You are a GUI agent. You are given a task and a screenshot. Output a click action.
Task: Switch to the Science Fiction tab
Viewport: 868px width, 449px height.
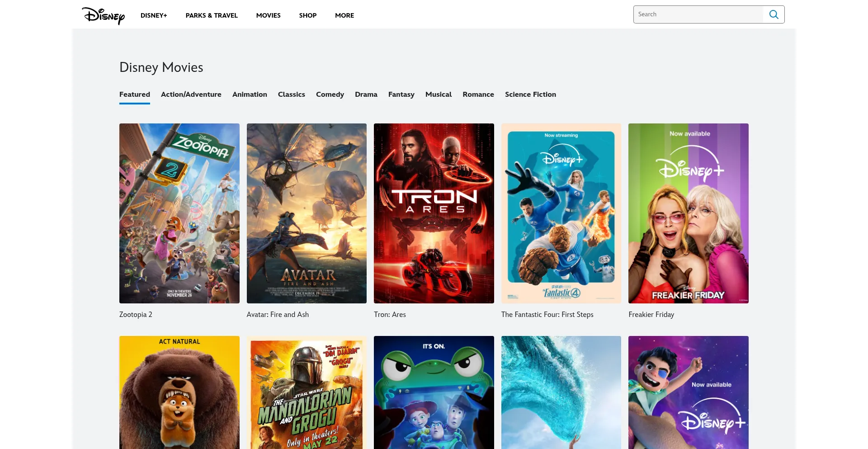click(530, 95)
